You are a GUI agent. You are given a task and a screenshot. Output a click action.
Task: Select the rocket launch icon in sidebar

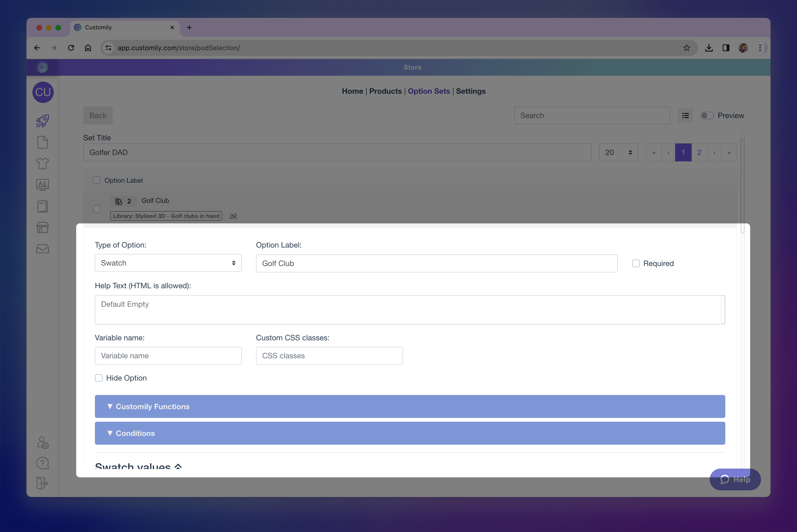pyautogui.click(x=42, y=121)
